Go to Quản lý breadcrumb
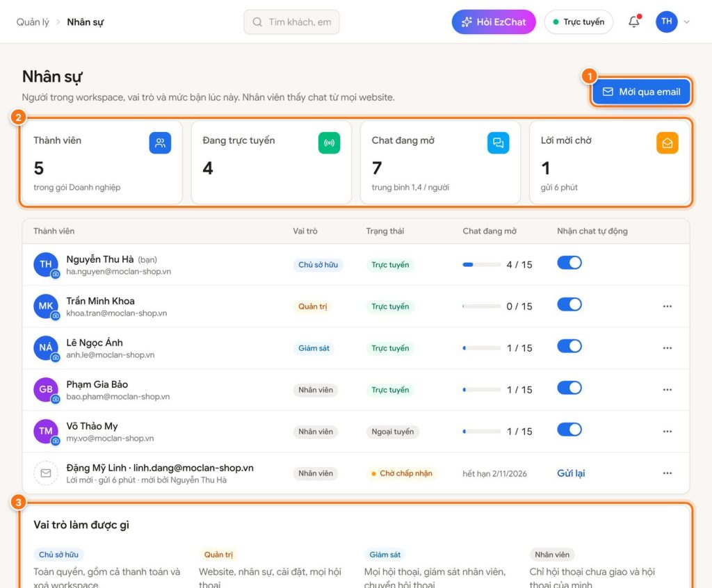The image size is (712, 588). [33, 22]
